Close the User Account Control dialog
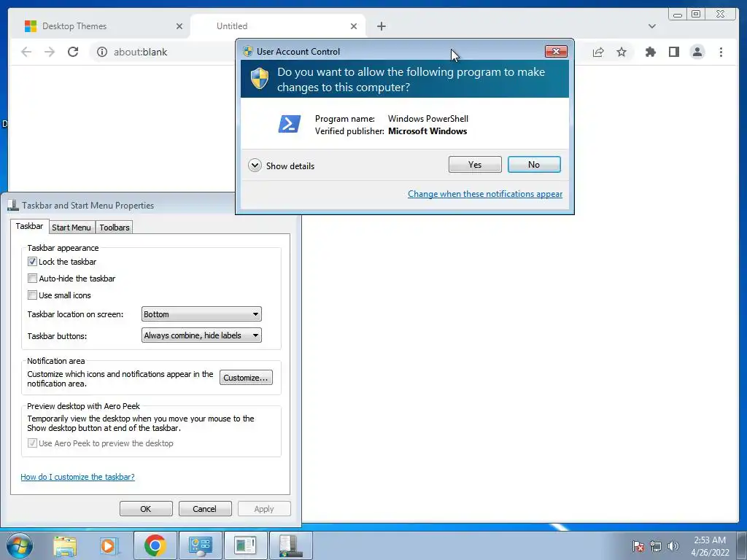The height and width of the screenshot is (560, 747). point(556,51)
